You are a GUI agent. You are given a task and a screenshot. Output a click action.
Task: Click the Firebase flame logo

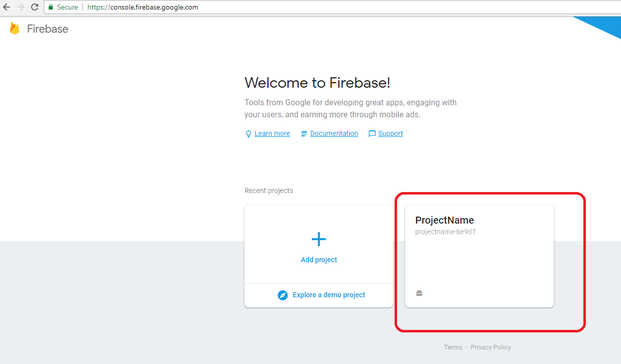15,29
